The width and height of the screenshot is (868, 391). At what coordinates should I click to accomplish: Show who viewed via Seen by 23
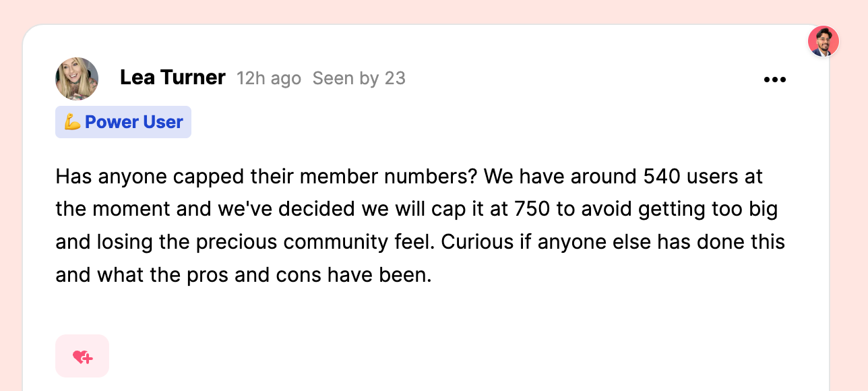pos(359,78)
